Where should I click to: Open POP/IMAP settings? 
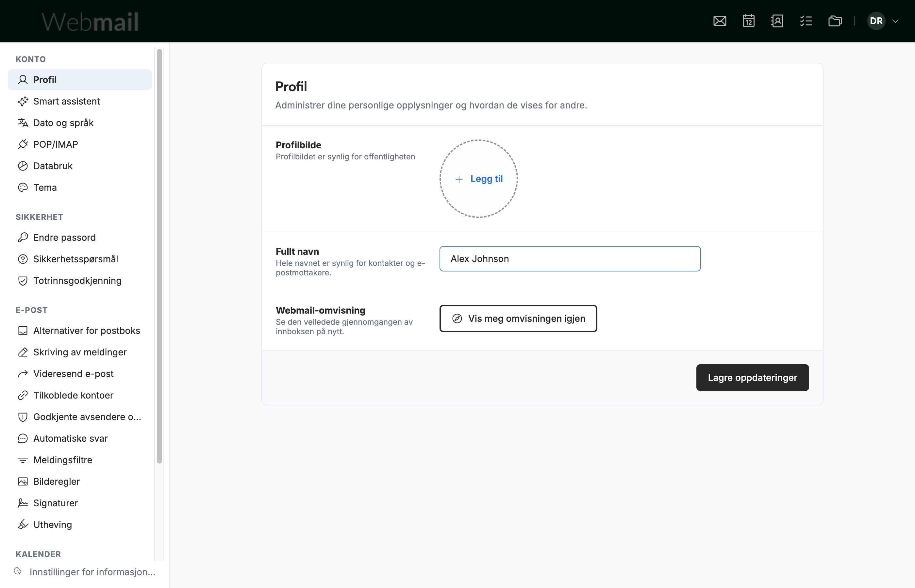[x=79, y=144]
